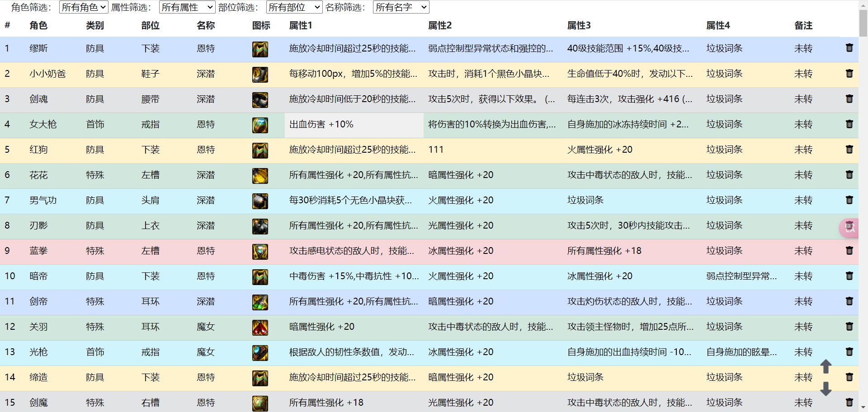Click the 角色 column header
The image size is (868, 412).
tap(38, 25)
